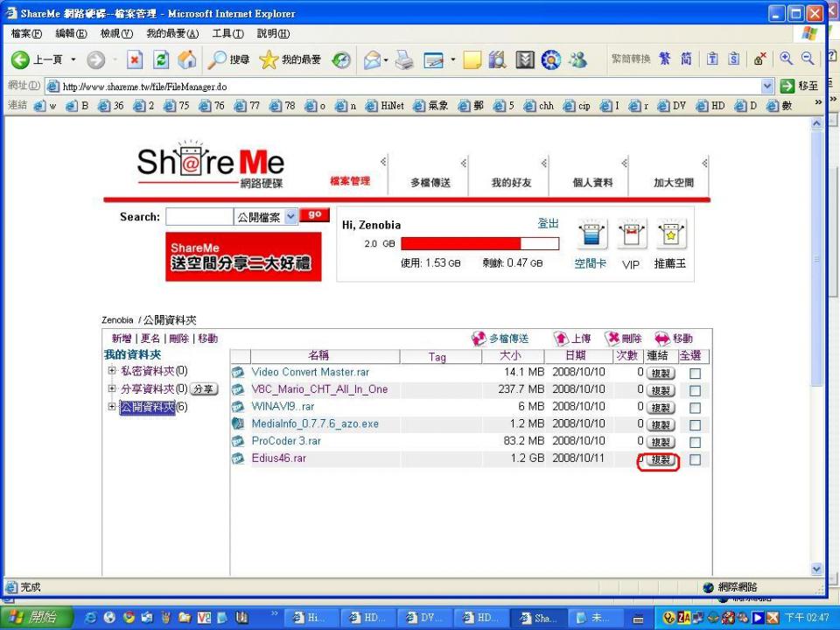This screenshot has width=840, height=630.
Task: Click the ShareMe 送空間分享三大好禮 banner
Action: (243, 256)
